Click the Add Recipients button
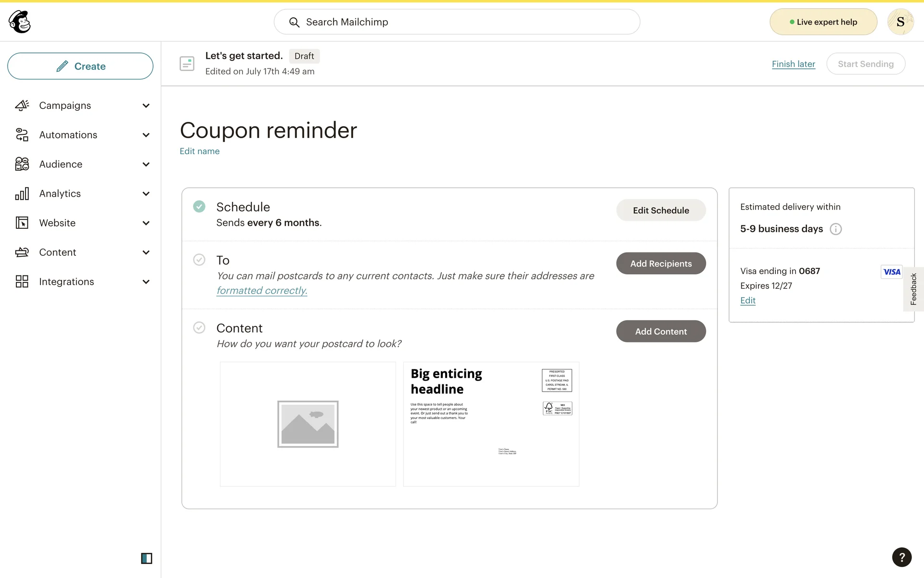Screen dimensions: 924x578 pyautogui.click(x=661, y=263)
